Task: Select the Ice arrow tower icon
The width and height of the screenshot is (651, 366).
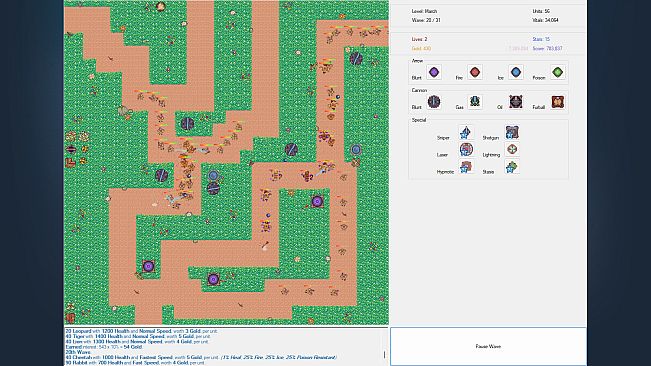Action: [x=516, y=73]
